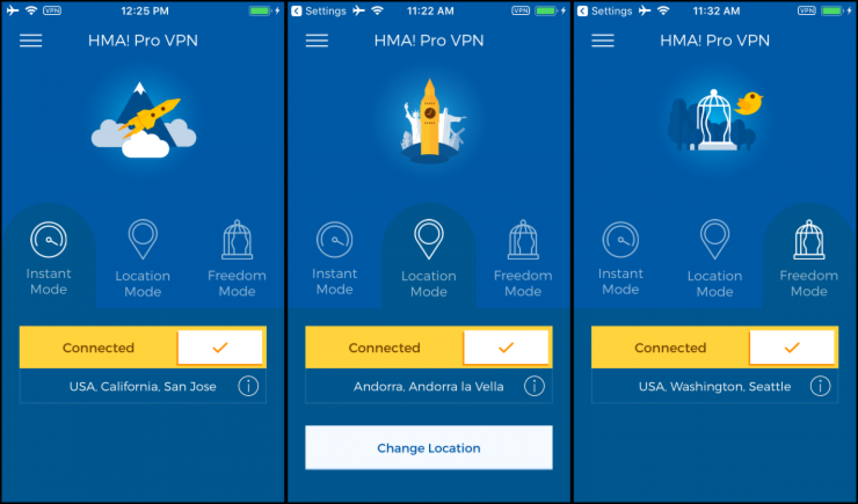Go back to Settings on 11:32 AM screen
858x504 pixels.
(x=605, y=11)
